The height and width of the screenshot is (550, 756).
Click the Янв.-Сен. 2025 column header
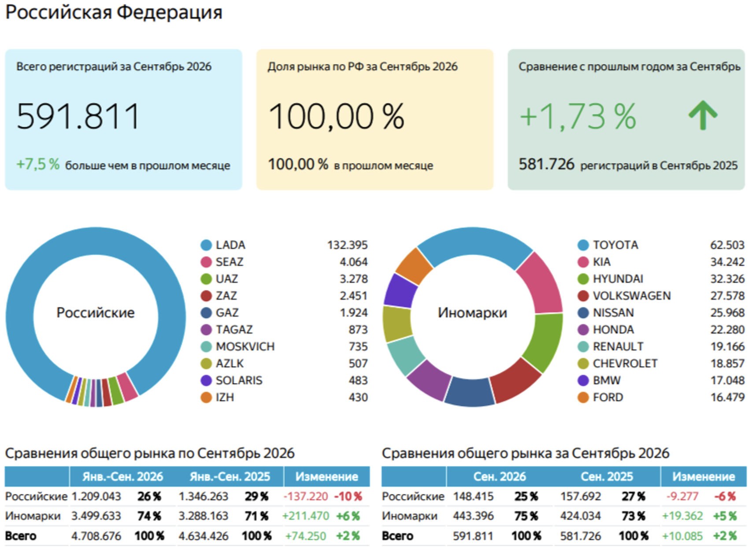[230, 477]
